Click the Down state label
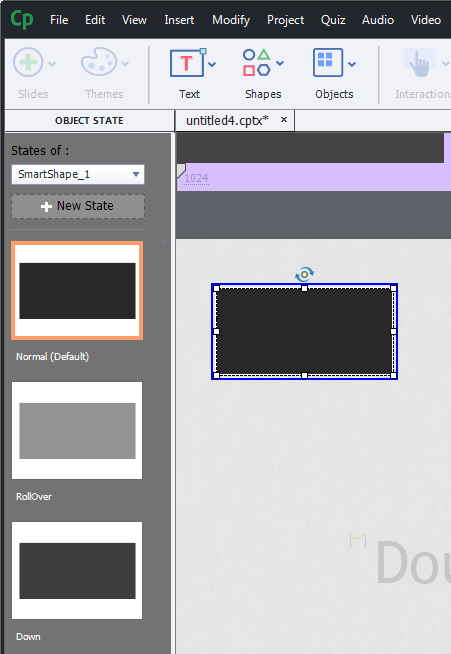 tap(28, 636)
